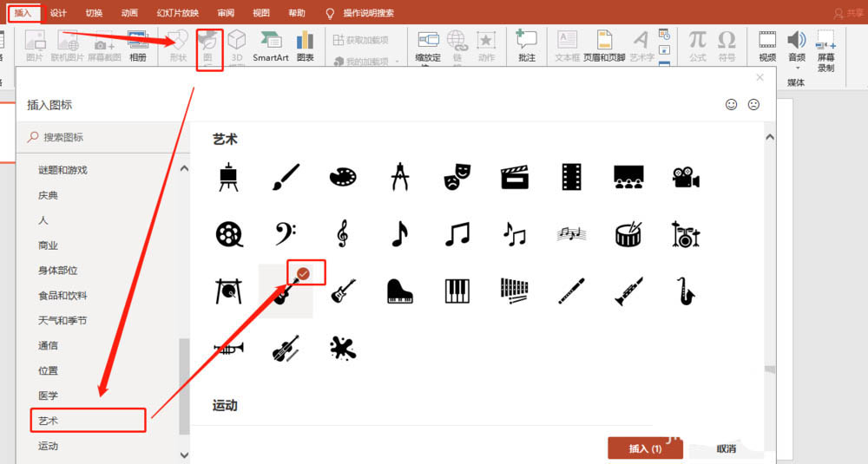The width and height of the screenshot is (868, 464).
Task: Select the grand piano icon
Action: [x=399, y=291]
